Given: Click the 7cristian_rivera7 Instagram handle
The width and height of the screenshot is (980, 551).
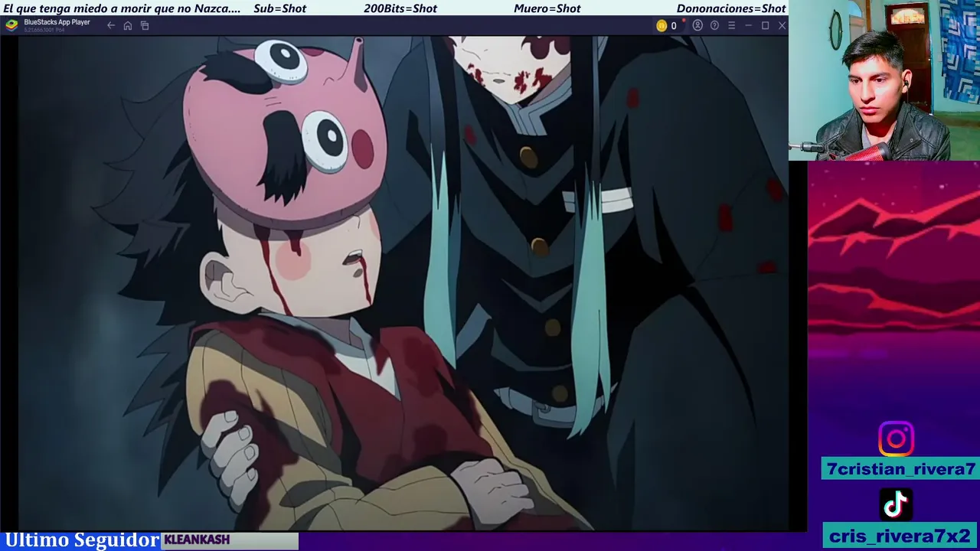Looking at the screenshot, I should (900, 469).
